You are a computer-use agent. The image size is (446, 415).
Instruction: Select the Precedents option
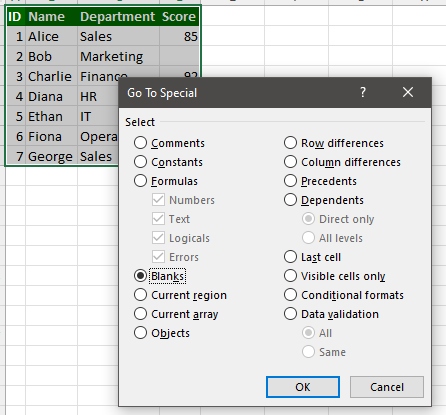pos(290,181)
